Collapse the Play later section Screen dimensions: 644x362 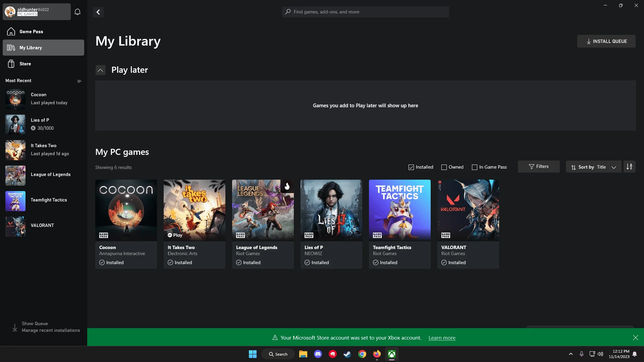tap(100, 70)
